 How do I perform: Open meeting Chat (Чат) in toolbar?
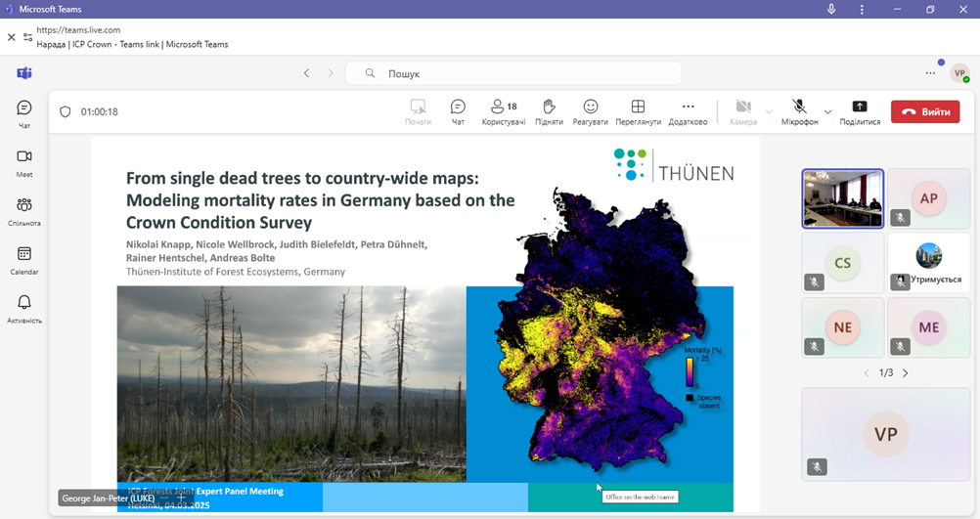click(458, 112)
